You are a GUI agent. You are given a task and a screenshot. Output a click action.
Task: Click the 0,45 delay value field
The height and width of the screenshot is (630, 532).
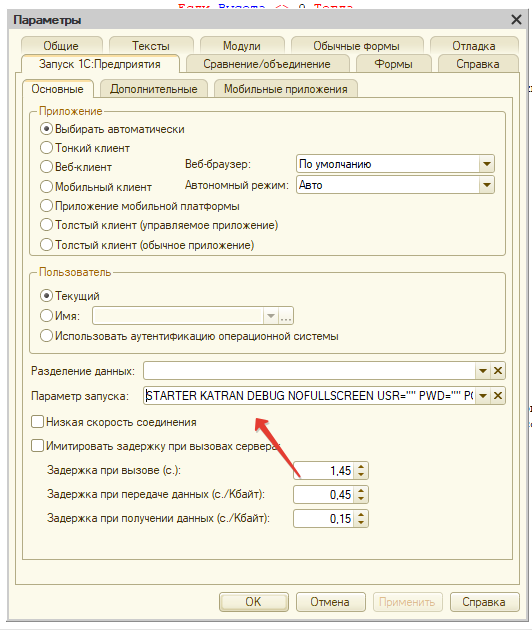(324, 495)
